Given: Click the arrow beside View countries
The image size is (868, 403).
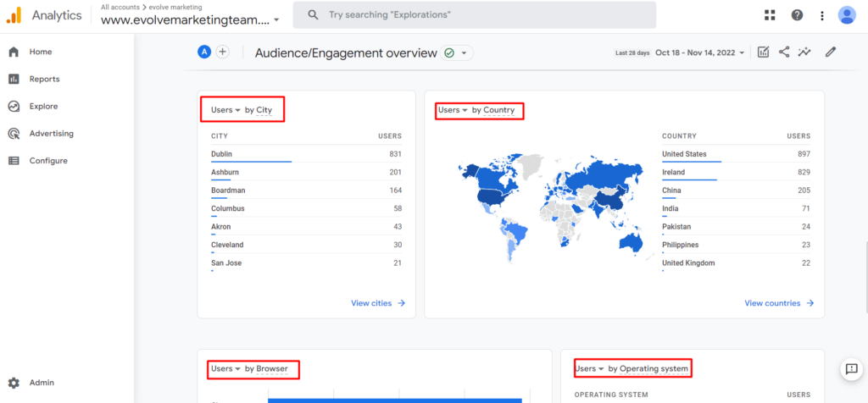Looking at the screenshot, I should tap(810, 303).
